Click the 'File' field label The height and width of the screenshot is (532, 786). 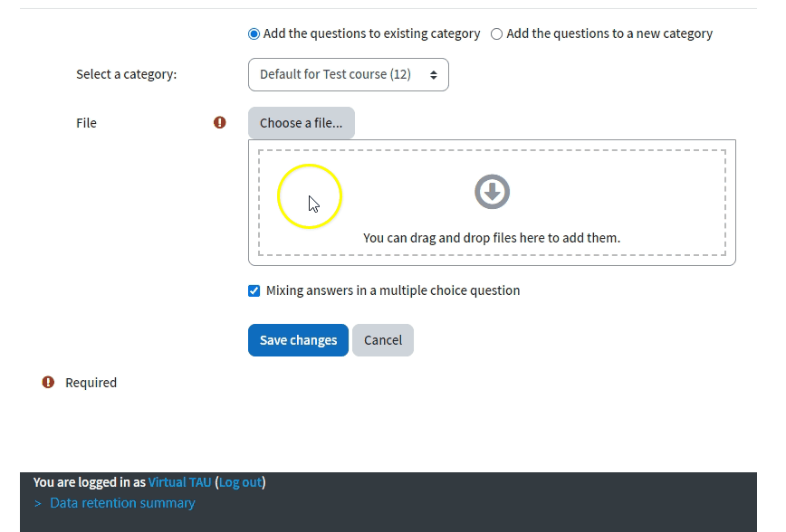click(86, 123)
